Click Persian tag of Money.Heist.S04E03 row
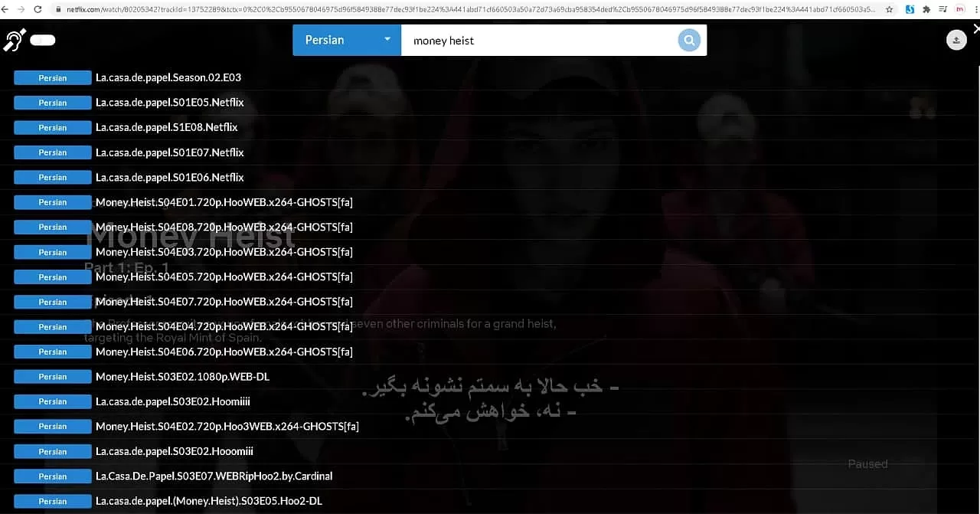The image size is (980, 514). coord(53,252)
